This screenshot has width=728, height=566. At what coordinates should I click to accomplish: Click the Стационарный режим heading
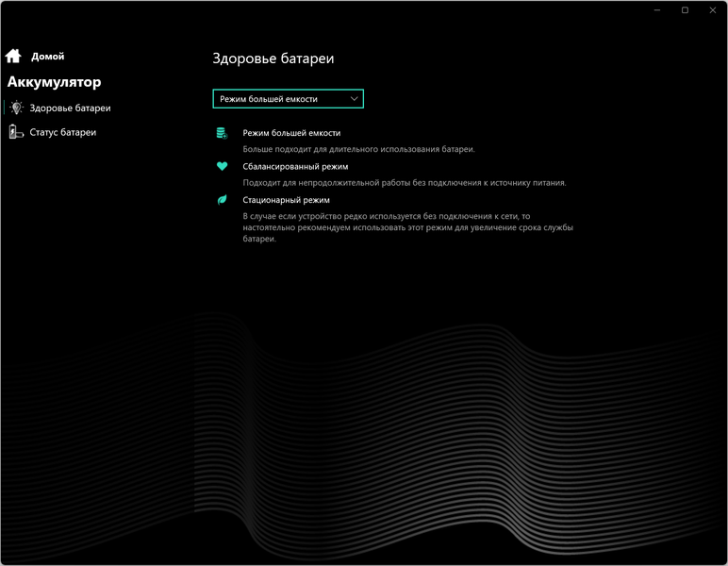tap(286, 200)
